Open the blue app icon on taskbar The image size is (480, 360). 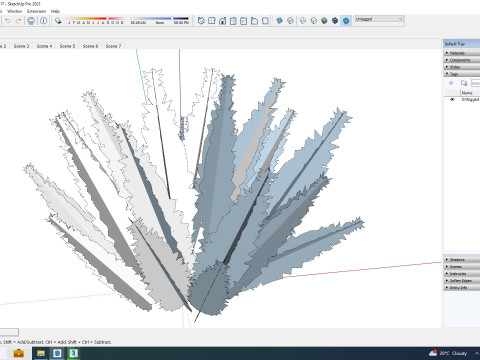click(57, 353)
